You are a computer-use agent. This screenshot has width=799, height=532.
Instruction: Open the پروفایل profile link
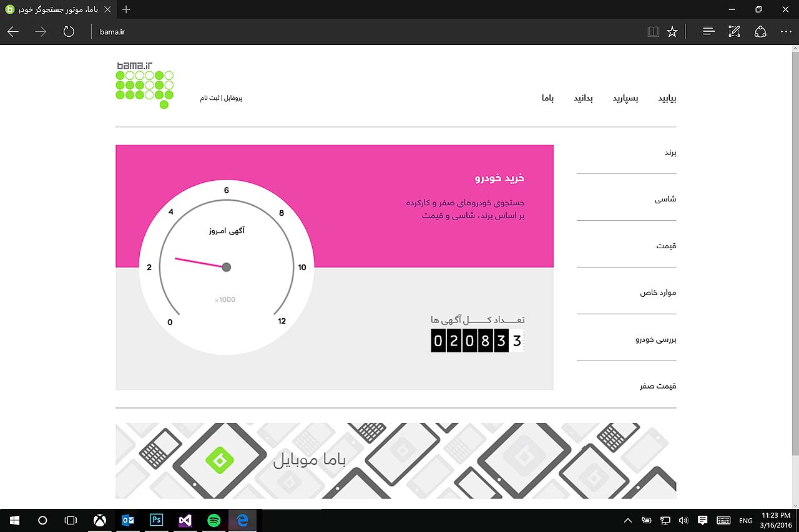233,99
